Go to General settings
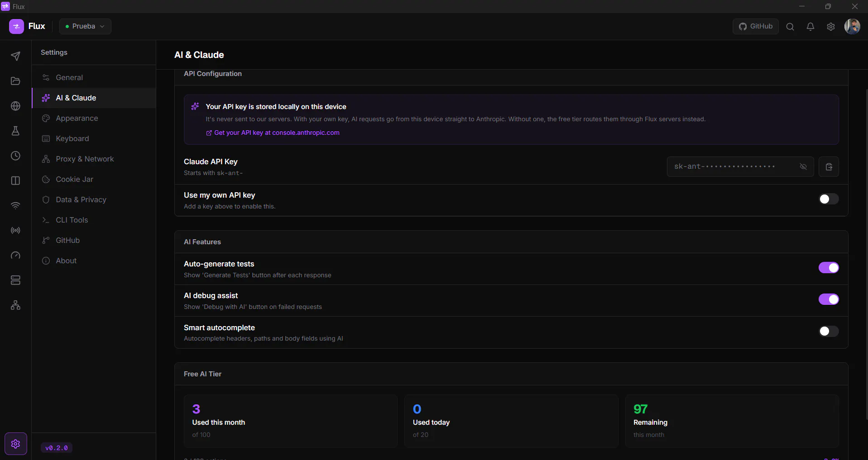Screen dimensions: 868x460 click(94, 77)
